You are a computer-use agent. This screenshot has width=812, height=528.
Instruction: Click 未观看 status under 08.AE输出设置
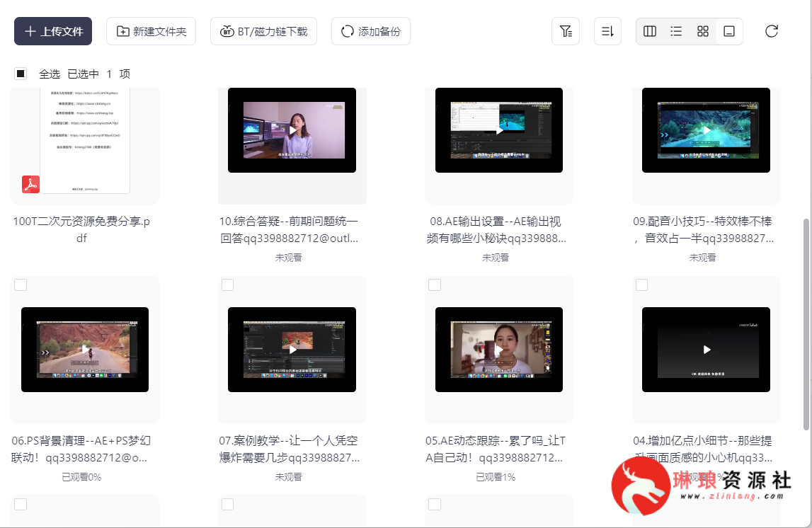point(496,257)
